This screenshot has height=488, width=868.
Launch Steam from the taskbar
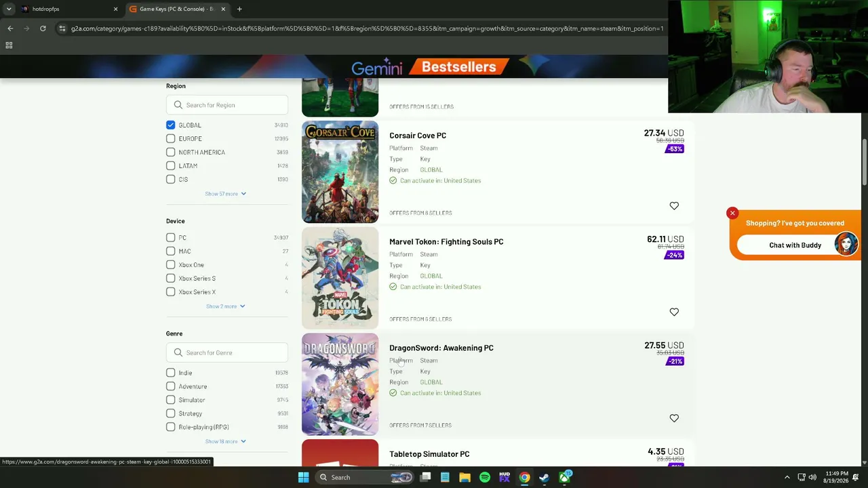coord(545,477)
